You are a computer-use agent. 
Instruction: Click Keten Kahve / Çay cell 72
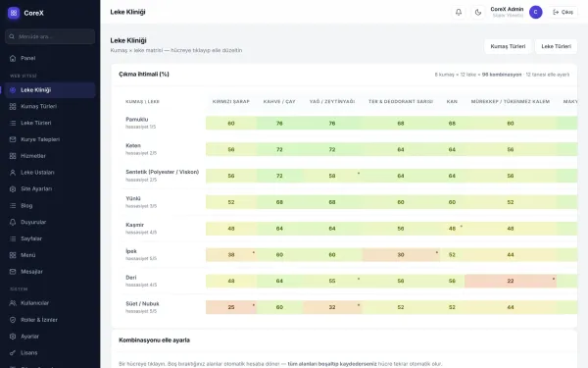click(279, 149)
